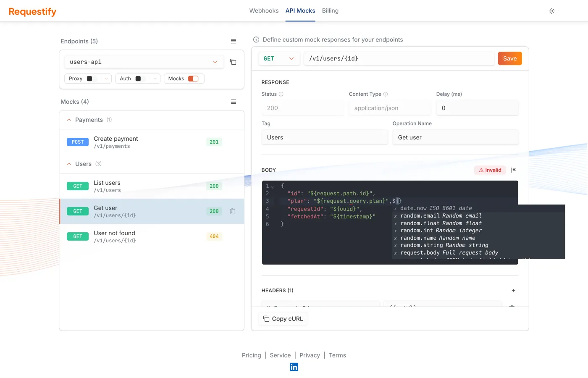Viewport: 588px width, 378px height.
Task: Click the Tag field containing Users
Action: (x=324, y=137)
